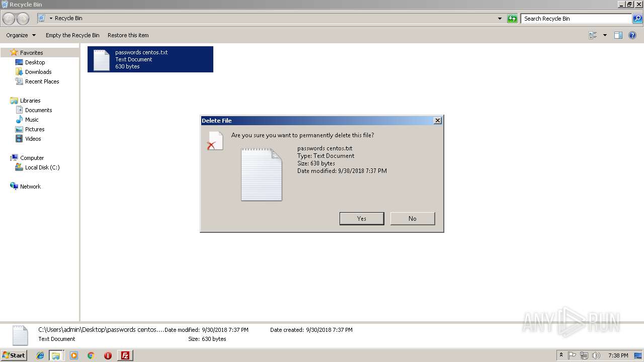Open Downloads folder in sidebar
Viewport: 644px width, 362px height.
coord(38,72)
